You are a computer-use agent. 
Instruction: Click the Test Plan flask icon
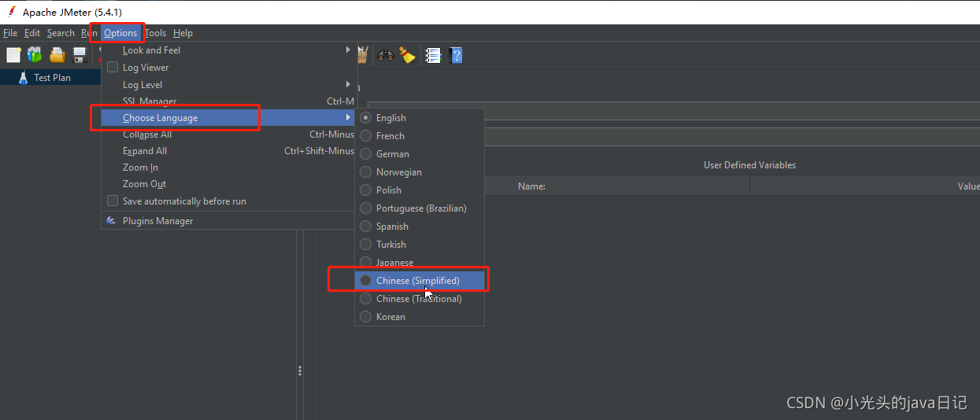click(x=23, y=77)
